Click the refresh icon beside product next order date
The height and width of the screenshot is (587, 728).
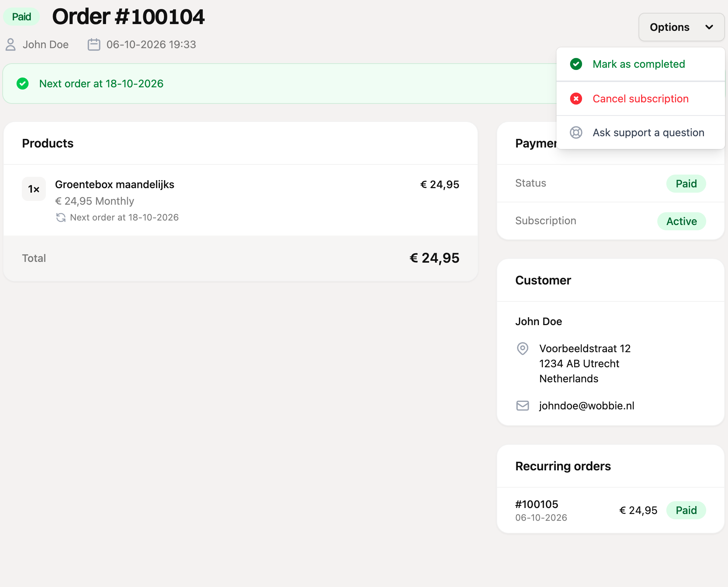tap(61, 217)
